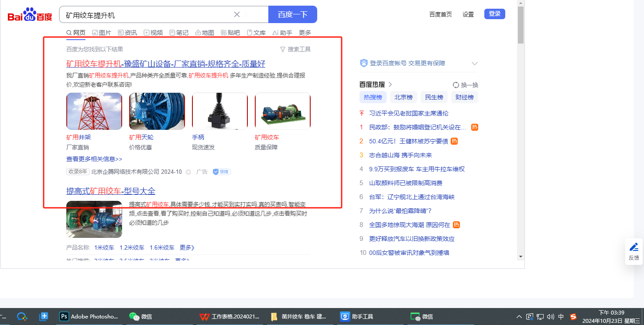Open hot search 习近平会见老挝国家主席通伦
This screenshot has width=644, height=325.
pyautogui.click(x=409, y=113)
